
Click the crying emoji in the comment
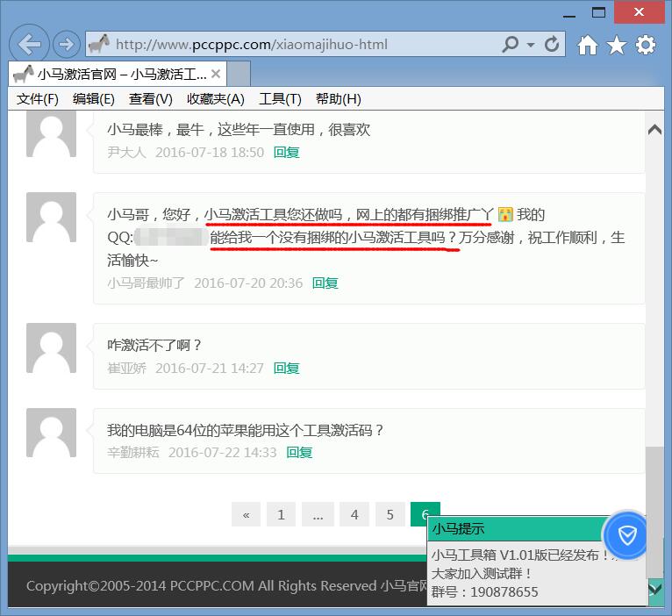coord(505,214)
